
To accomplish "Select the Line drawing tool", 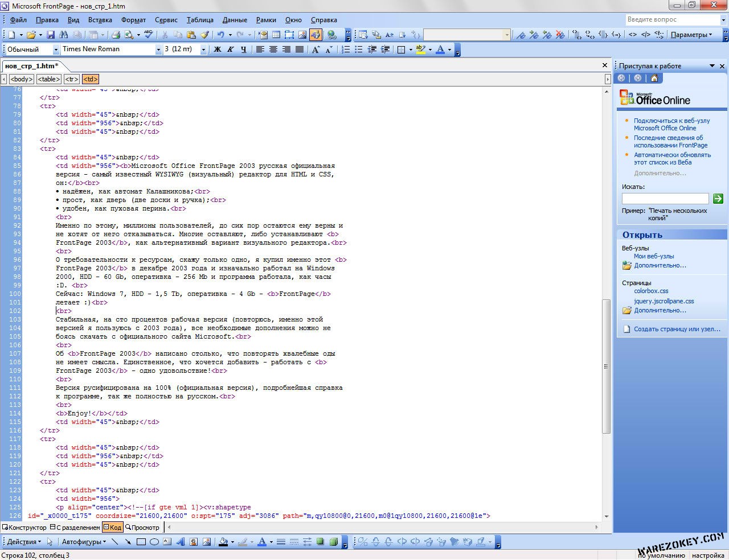I will coord(115,542).
